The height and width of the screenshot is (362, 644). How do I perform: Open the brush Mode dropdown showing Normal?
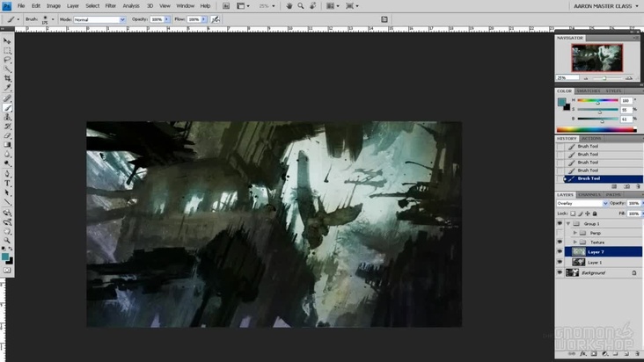coord(99,19)
